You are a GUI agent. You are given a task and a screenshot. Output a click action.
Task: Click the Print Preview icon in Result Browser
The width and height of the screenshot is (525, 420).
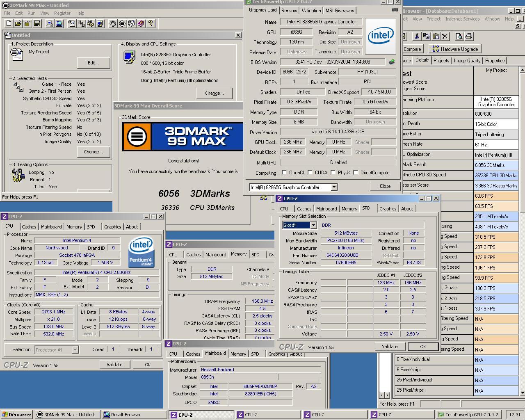coord(459,37)
